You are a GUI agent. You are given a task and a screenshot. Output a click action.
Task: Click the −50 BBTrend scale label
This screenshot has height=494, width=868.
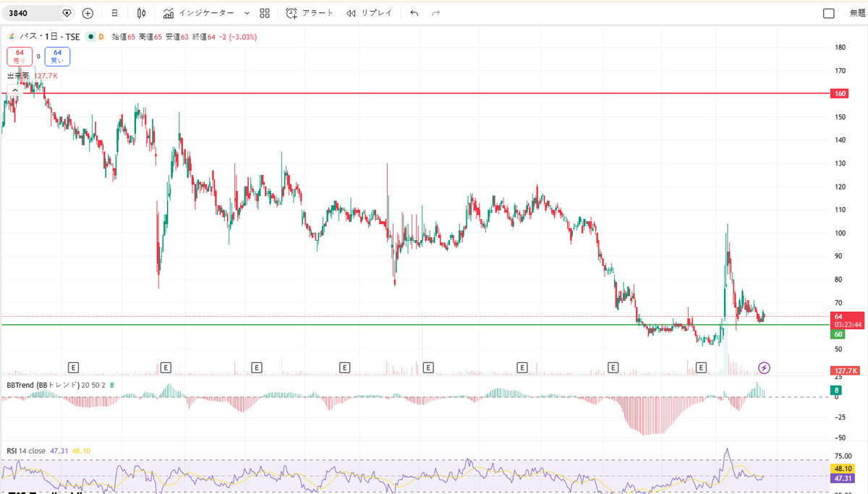(x=839, y=438)
